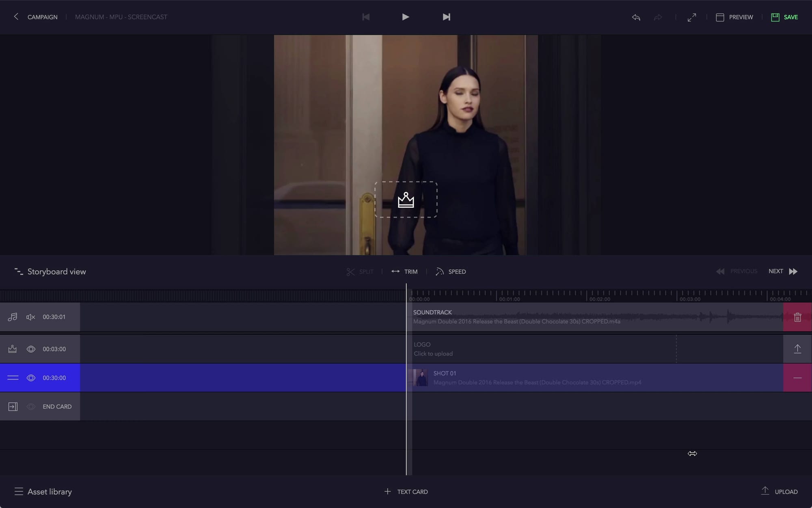
Task: Click the crown logo placeholder on video
Action: (406, 200)
